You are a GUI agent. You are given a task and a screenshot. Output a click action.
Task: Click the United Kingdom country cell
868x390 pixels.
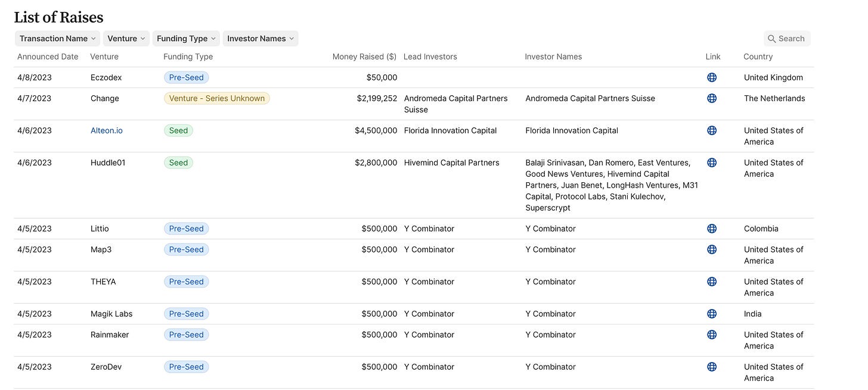pos(773,77)
